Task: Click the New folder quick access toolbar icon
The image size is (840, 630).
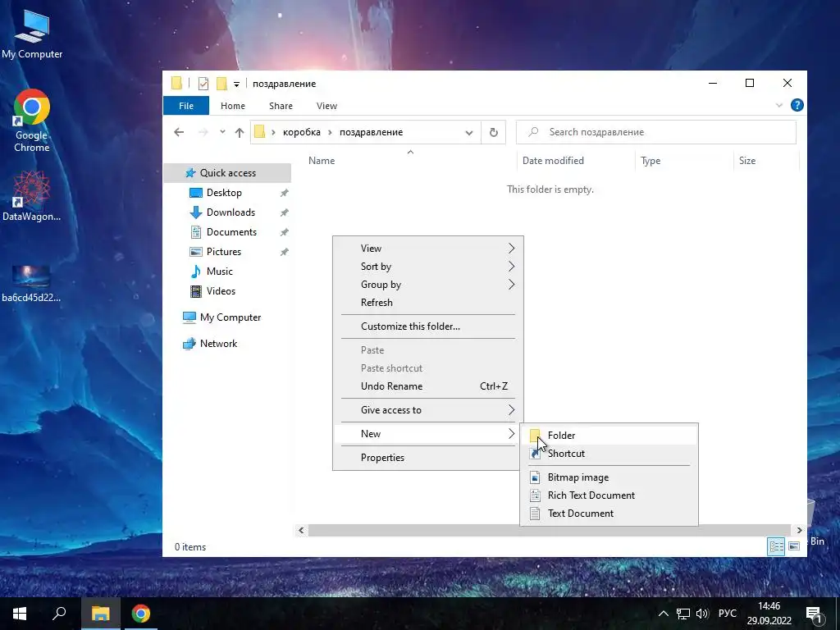Action: click(x=221, y=84)
